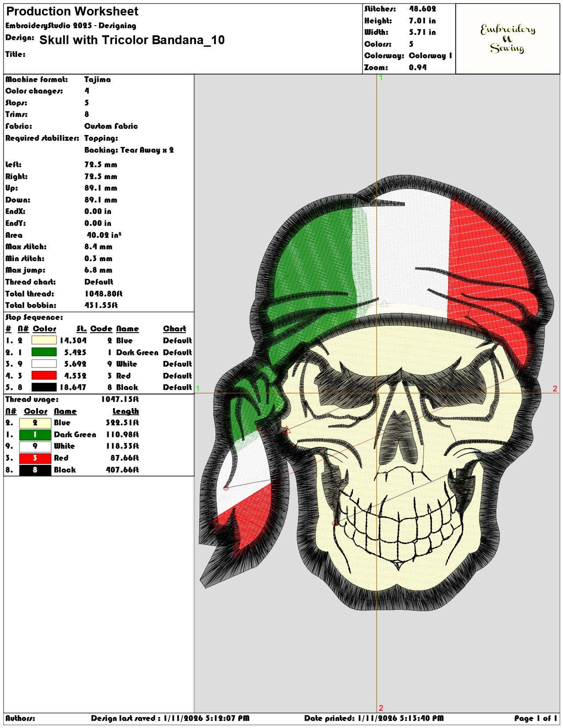Click the Max jump value 6.8 mm

click(98, 270)
